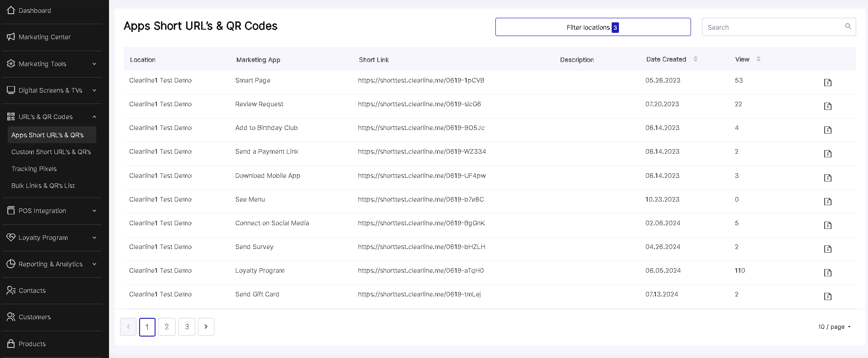
Task: Click the Digital Screens & TVs monitor icon
Action: pos(11,90)
